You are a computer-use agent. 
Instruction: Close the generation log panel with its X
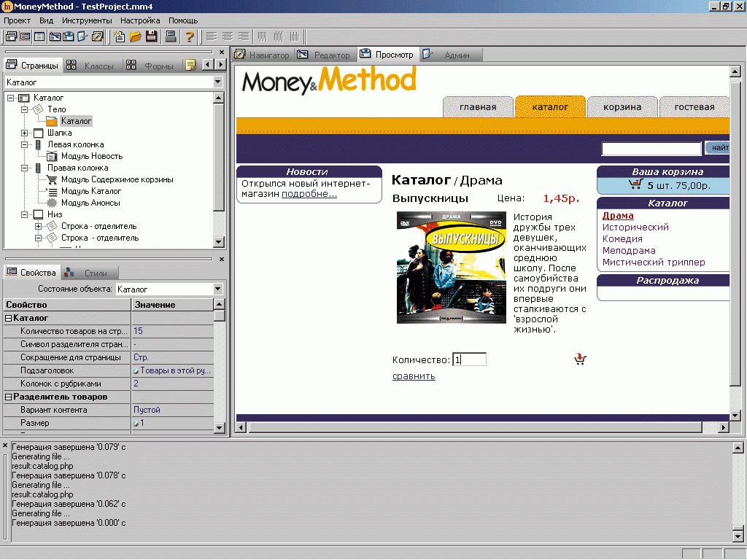pos(5,446)
